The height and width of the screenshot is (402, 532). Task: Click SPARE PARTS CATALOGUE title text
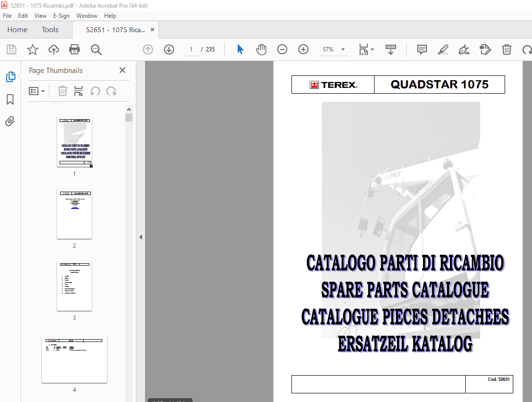[x=405, y=290]
